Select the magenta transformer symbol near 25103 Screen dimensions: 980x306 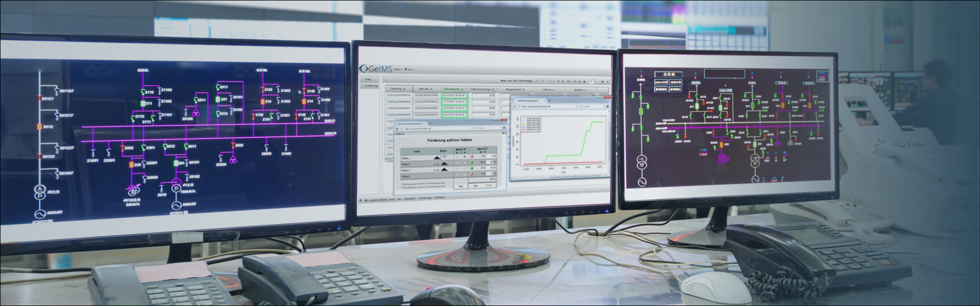tap(195, 114)
